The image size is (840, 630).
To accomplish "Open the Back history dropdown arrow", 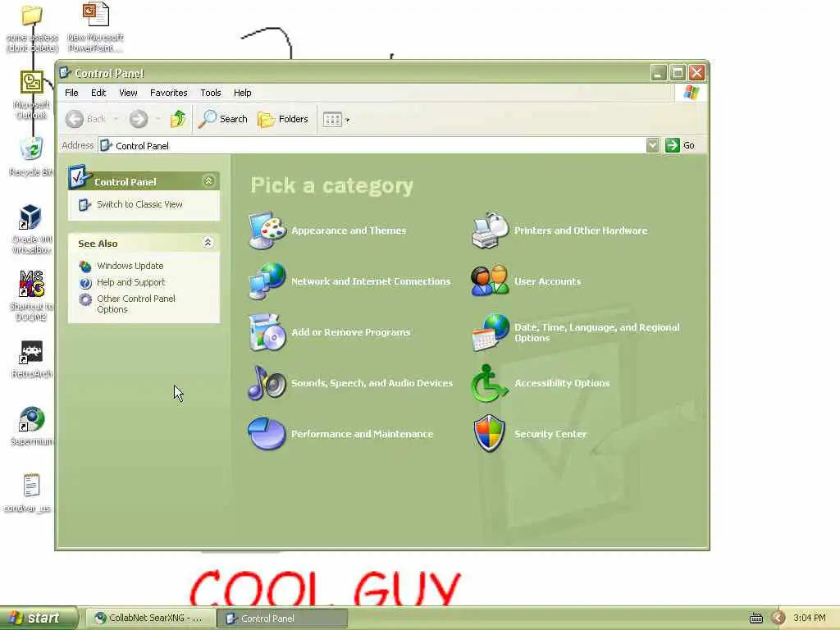I will coord(116,119).
